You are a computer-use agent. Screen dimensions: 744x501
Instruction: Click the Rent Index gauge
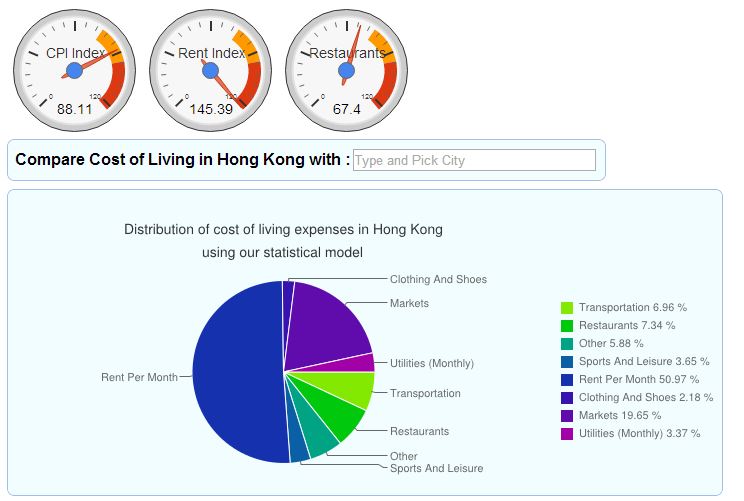210,70
